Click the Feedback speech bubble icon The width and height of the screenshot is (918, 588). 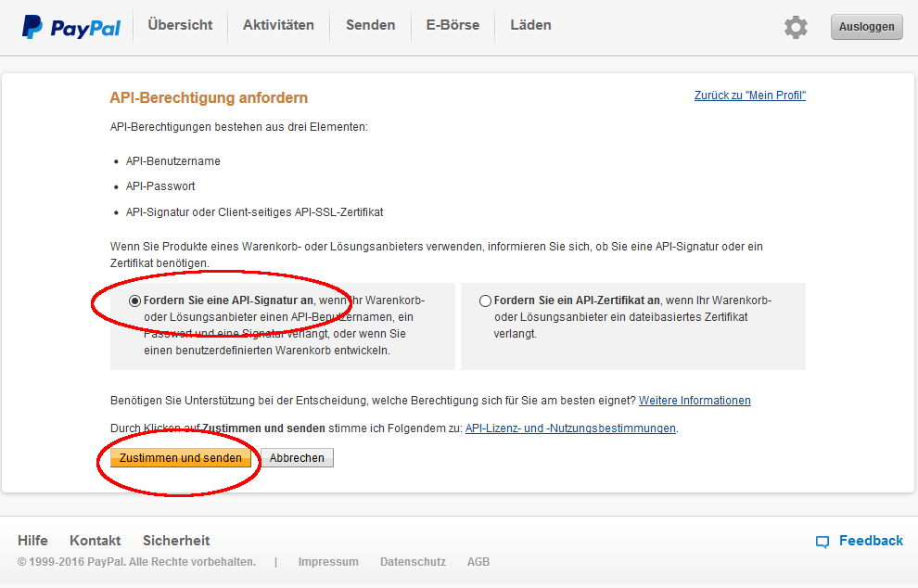822,542
